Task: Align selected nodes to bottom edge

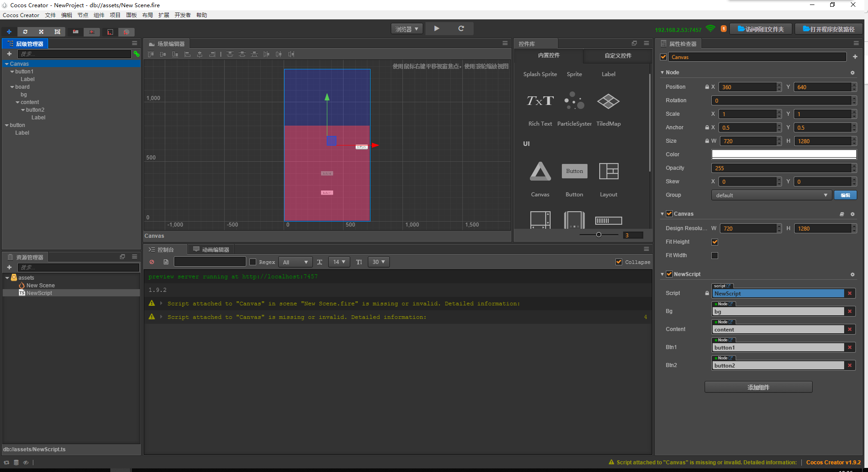Action: click(175, 54)
